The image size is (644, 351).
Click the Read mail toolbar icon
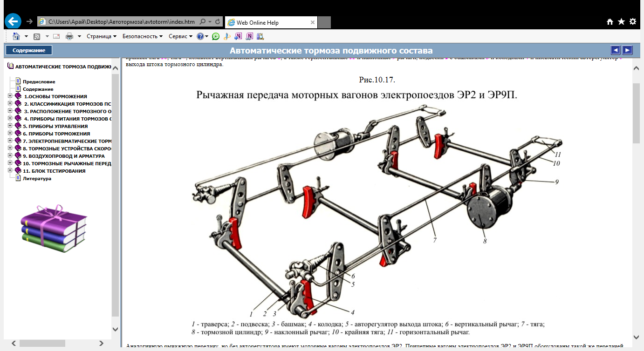tap(56, 36)
